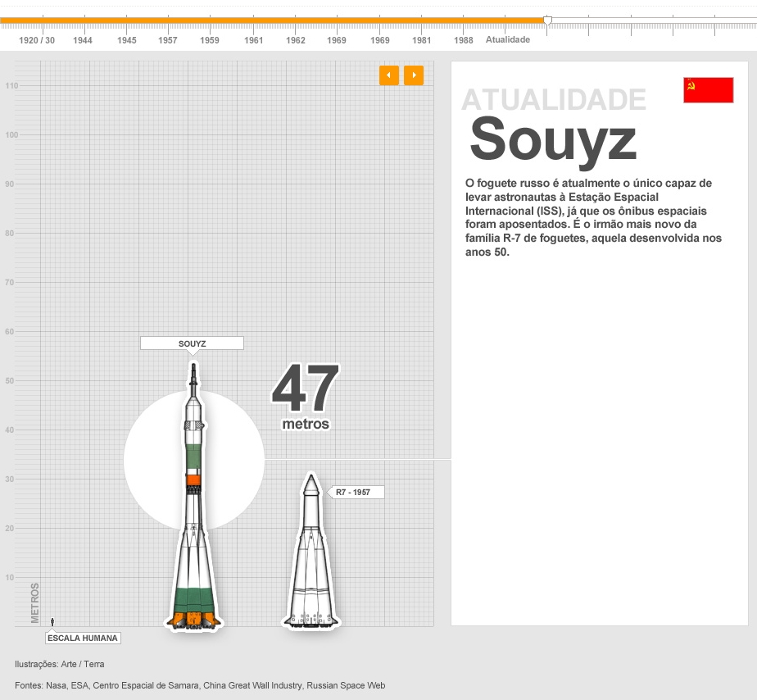Click the R7 - 1957 label tag

tap(356, 493)
